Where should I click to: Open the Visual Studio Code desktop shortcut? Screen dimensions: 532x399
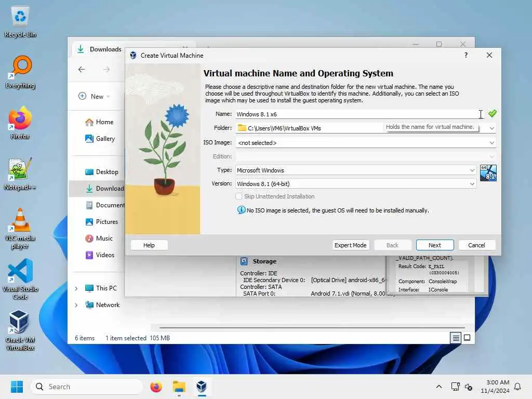coord(20,279)
